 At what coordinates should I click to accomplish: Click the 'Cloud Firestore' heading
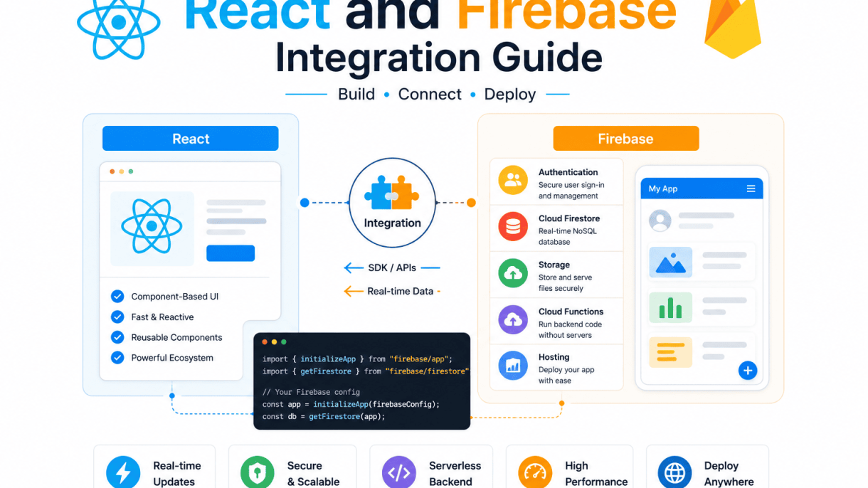(569, 218)
